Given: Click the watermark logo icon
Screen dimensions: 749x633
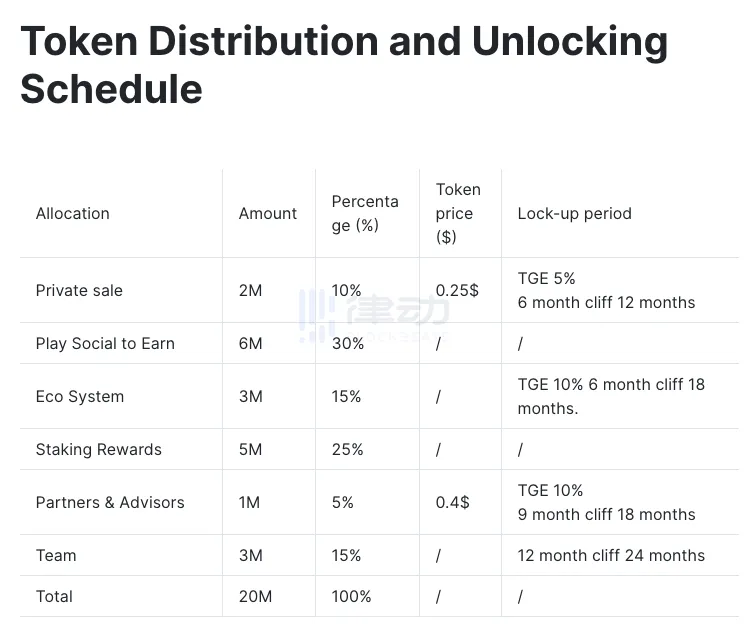Looking at the screenshot, I should [316, 314].
